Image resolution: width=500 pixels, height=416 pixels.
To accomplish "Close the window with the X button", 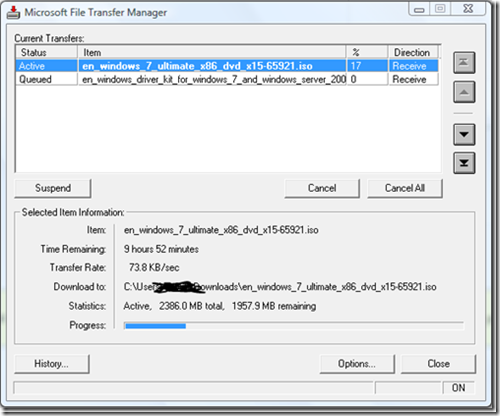I will pyautogui.click(x=468, y=9).
